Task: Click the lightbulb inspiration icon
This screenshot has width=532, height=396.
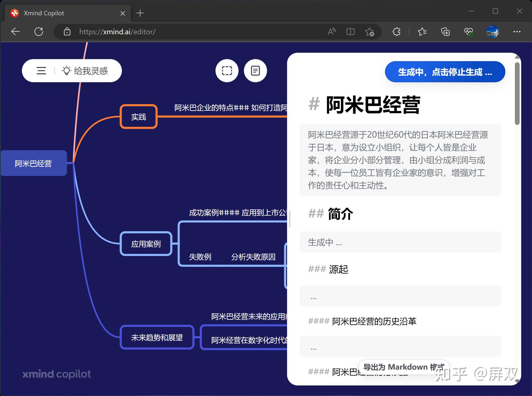Action: click(67, 70)
